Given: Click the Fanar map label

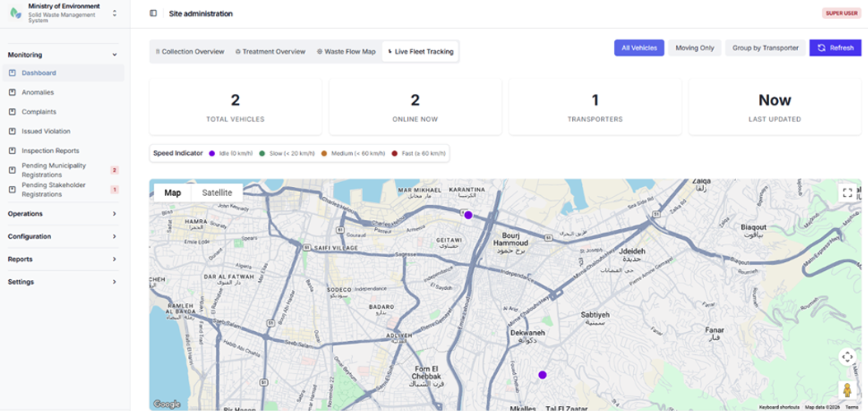Looking at the screenshot, I should pyautogui.click(x=715, y=334).
